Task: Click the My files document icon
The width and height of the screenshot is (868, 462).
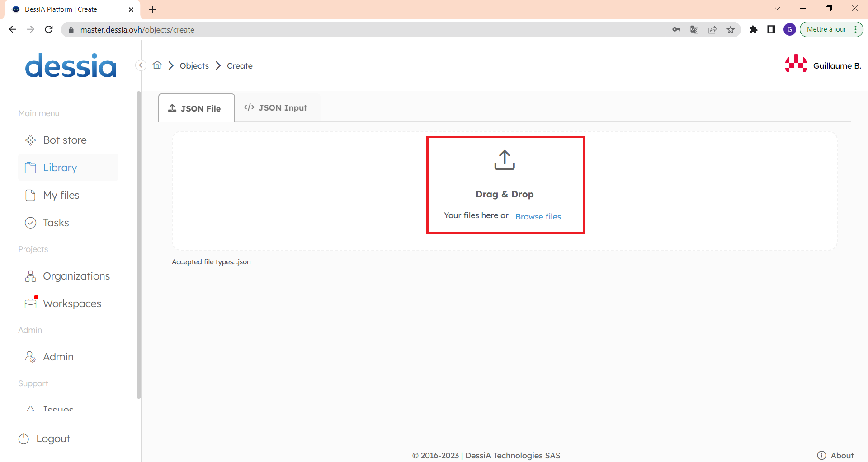Action: pyautogui.click(x=30, y=195)
